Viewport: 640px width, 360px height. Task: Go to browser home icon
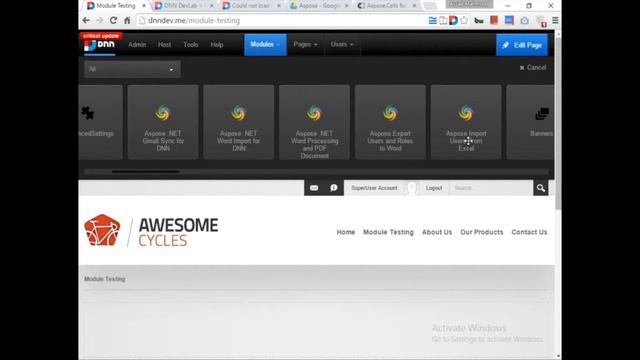tap(127, 20)
